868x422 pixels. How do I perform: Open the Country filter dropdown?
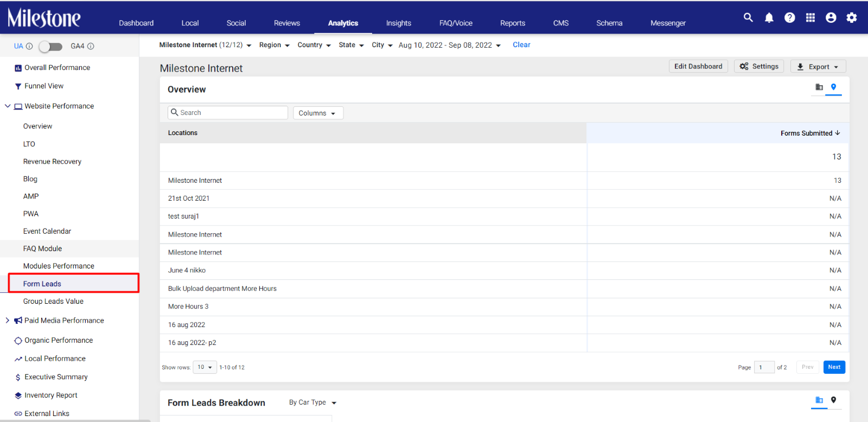(314, 45)
